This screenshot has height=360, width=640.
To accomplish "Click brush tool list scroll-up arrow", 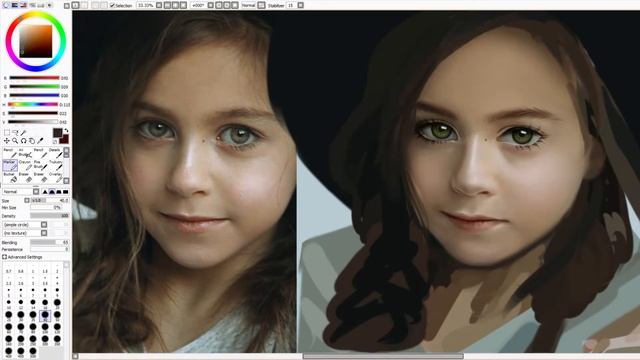I will 67,151.
